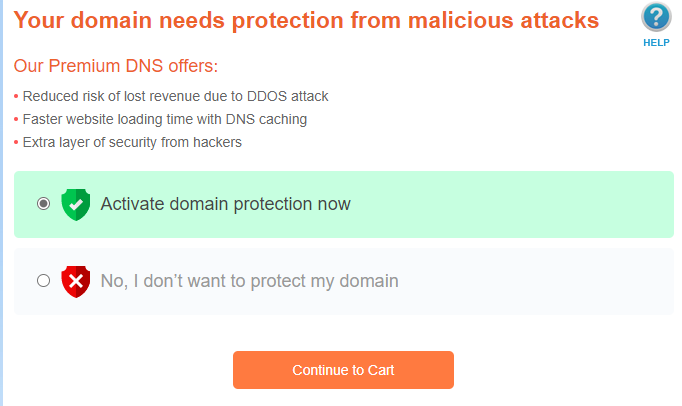Choose 'No, I don't want to protect my domain' label

pyautogui.click(x=249, y=281)
